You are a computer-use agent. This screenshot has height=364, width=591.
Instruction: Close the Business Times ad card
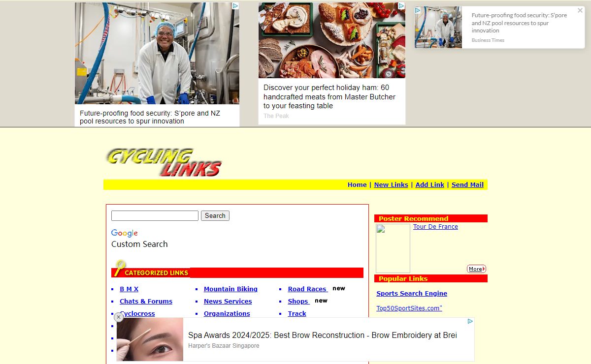[580, 10]
